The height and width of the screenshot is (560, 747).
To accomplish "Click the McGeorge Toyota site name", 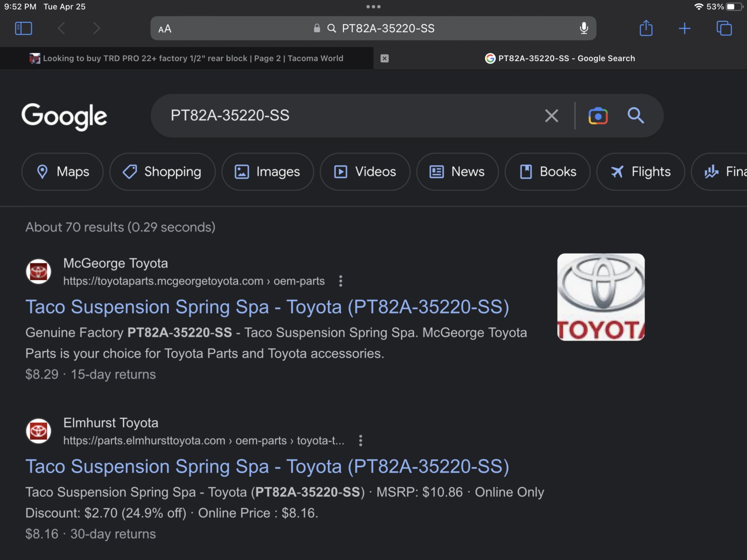I will [x=116, y=263].
